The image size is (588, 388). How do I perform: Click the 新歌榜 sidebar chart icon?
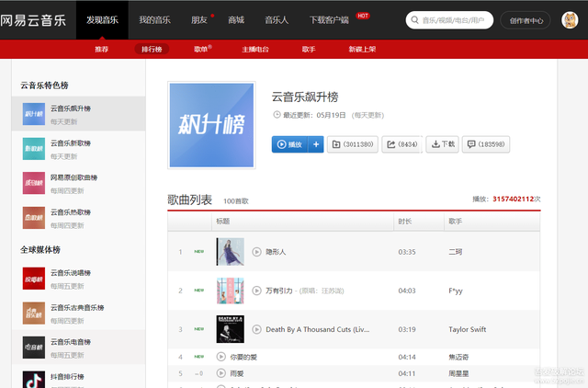click(34, 149)
